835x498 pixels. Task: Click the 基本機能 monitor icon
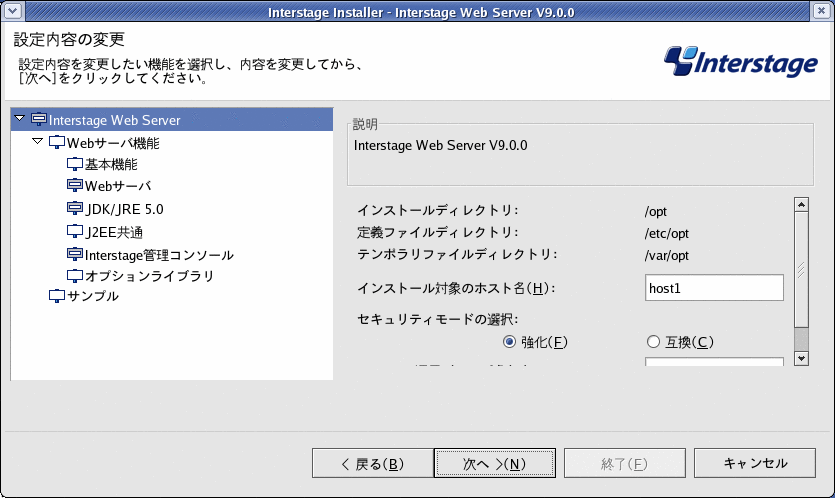(x=75, y=164)
